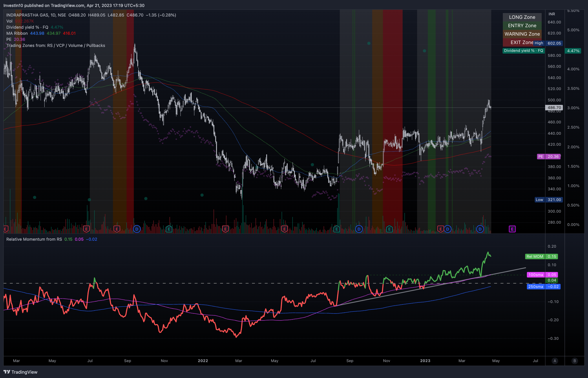Toggle auto scale with the A button
This screenshot has width=588, height=378.
(555, 361)
